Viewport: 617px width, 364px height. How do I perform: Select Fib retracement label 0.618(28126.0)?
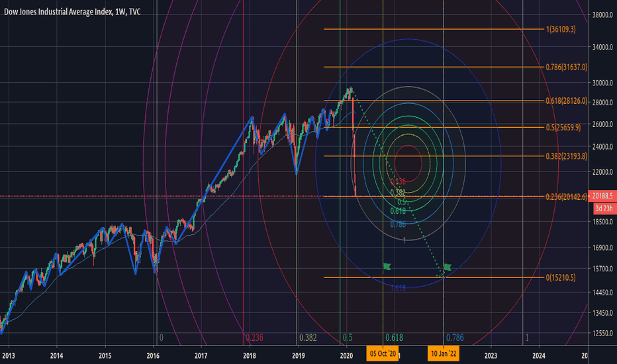566,101
